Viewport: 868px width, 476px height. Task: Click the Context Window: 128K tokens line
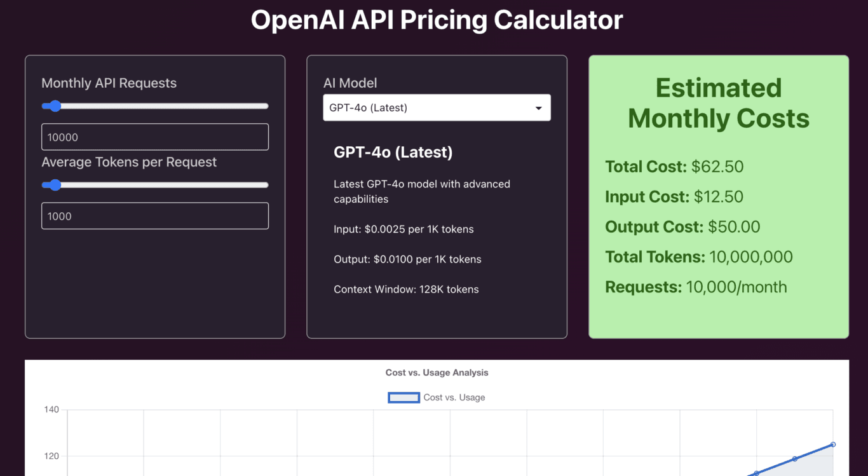[406, 289]
